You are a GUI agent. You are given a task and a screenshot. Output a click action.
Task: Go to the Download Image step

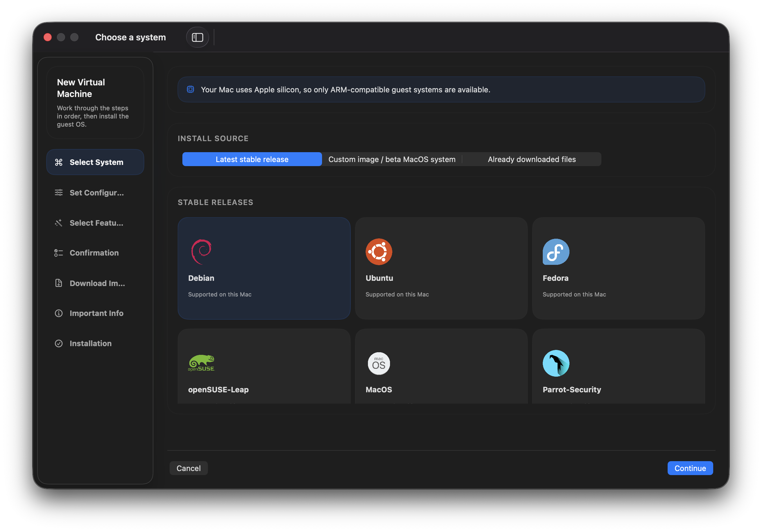(x=95, y=283)
